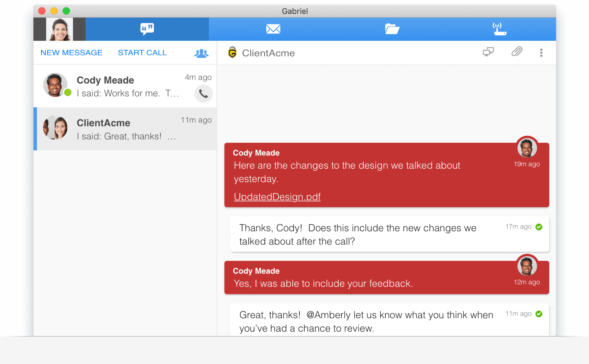Open the UpdatedDesign.pdf link
589x364 pixels.
click(277, 197)
